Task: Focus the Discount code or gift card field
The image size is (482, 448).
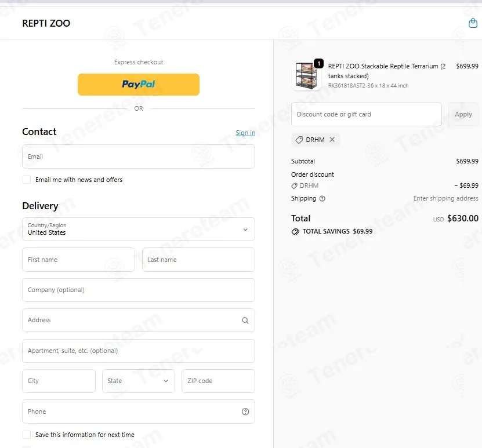Action: (x=367, y=114)
